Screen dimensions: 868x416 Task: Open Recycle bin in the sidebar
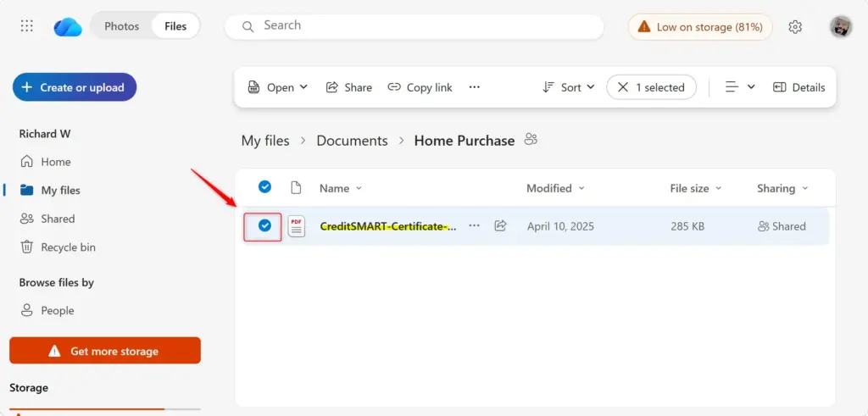pos(58,247)
